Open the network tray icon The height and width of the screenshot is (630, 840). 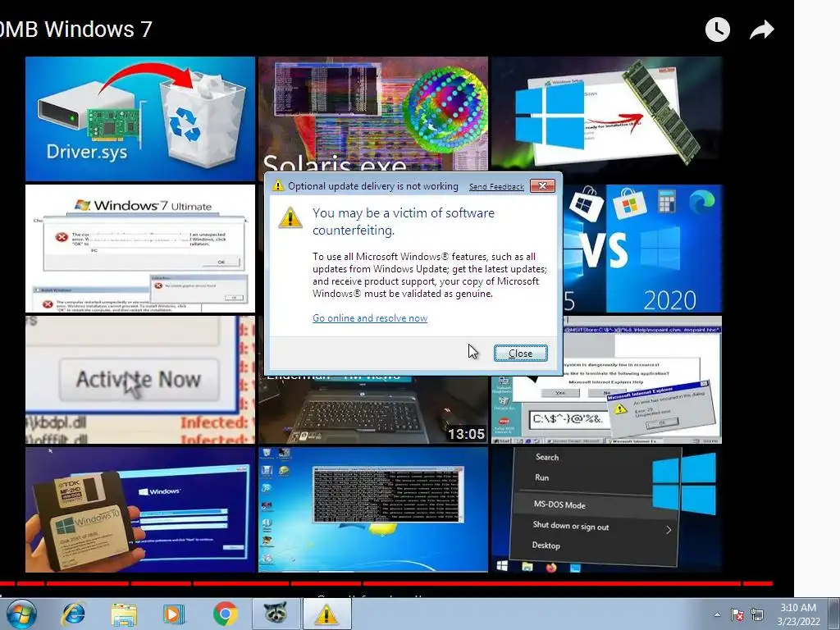pos(757,614)
